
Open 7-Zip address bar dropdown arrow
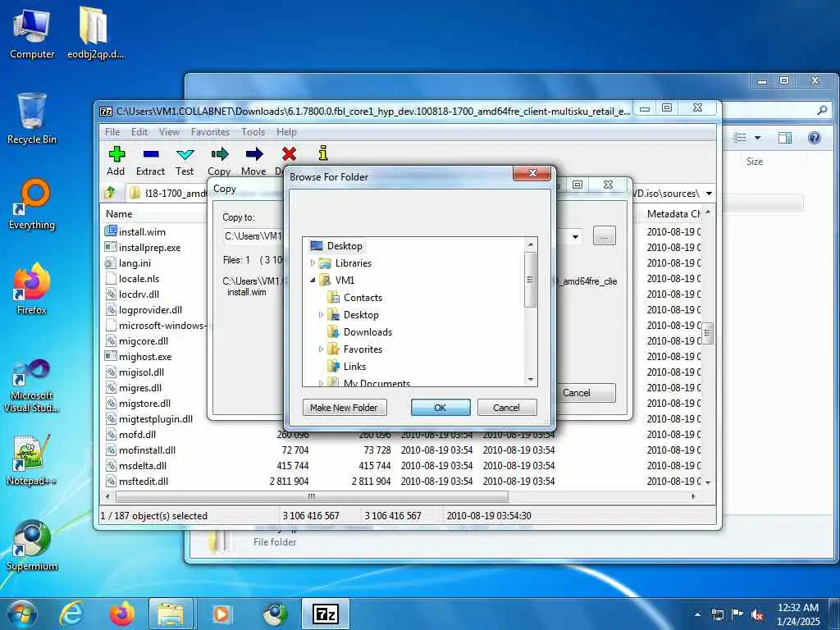[x=709, y=193]
